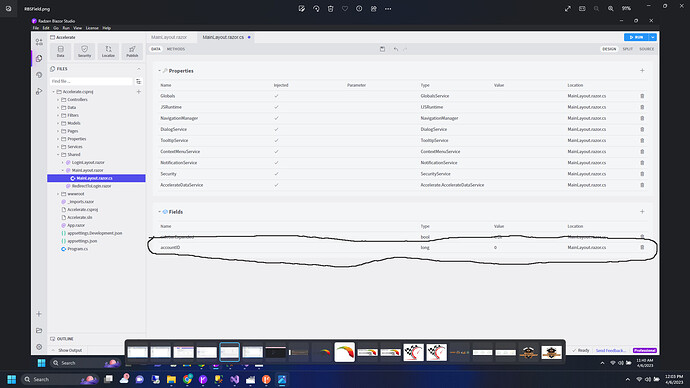Add a new property with the plus icon
The image size is (690, 388).
pos(642,70)
